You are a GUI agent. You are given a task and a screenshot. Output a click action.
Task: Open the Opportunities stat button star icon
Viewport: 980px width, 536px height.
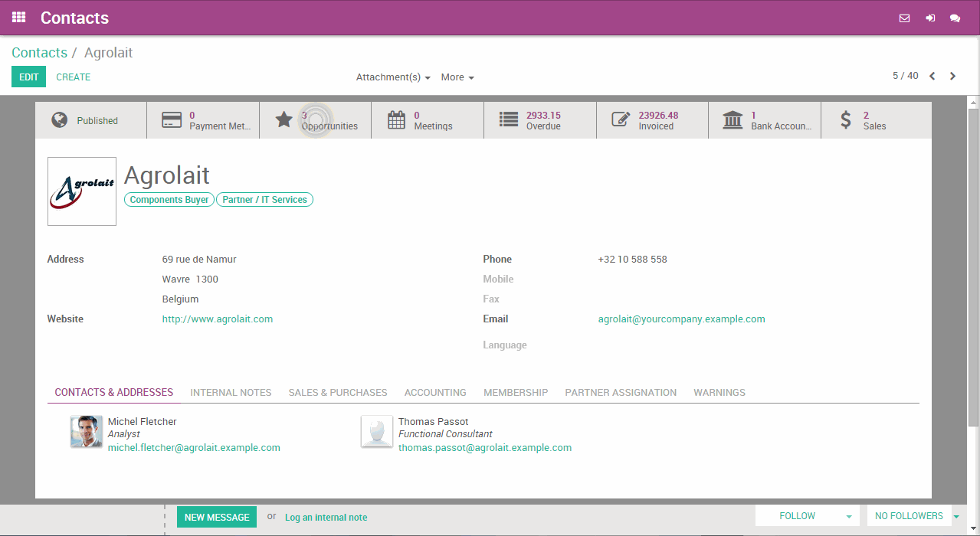tap(284, 119)
